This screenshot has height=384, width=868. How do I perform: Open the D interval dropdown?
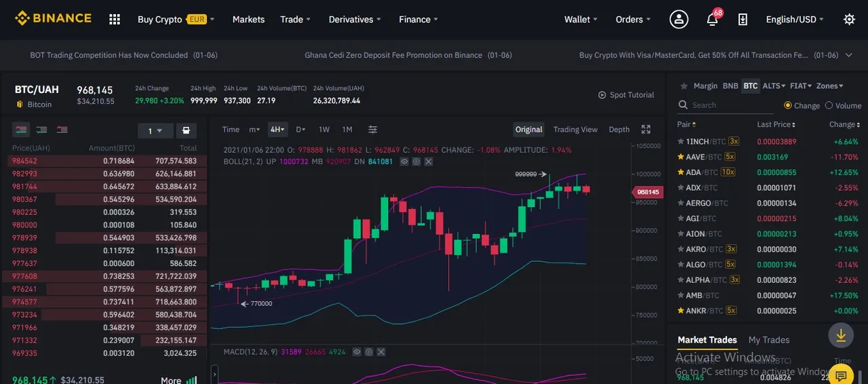300,130
